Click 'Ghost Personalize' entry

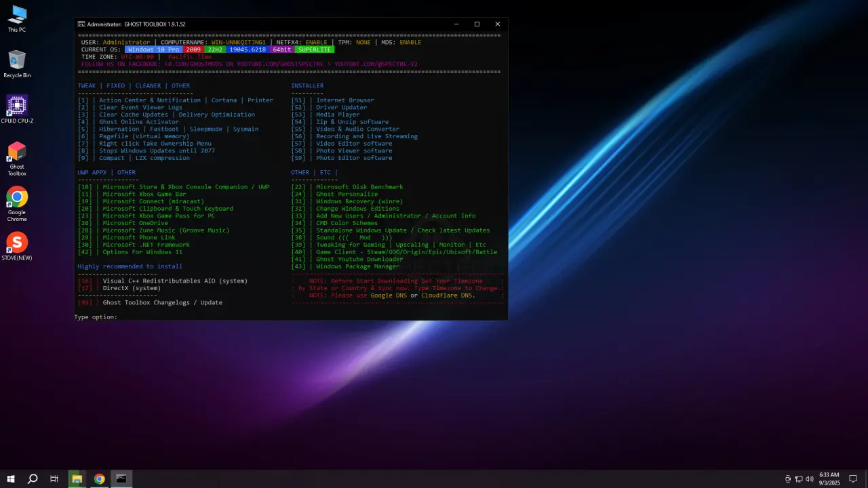pos(334,194)
